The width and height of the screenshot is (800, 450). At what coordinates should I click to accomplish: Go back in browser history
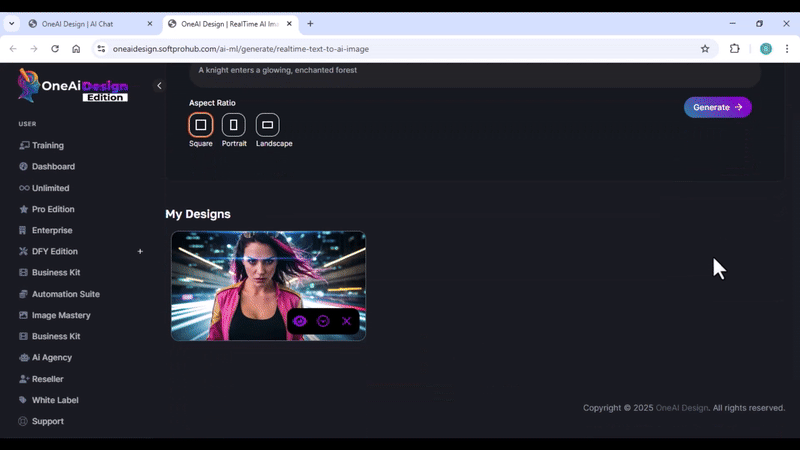(x=13, y=49)
